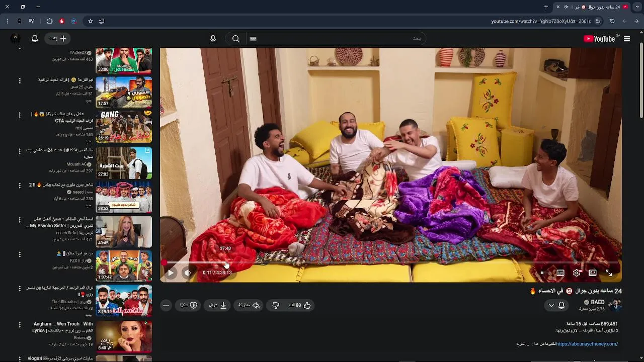Open the 17:57 truck video thumbnail
Image resolution: width=644 pixels, height=362 pixels.
pos(124,93)
